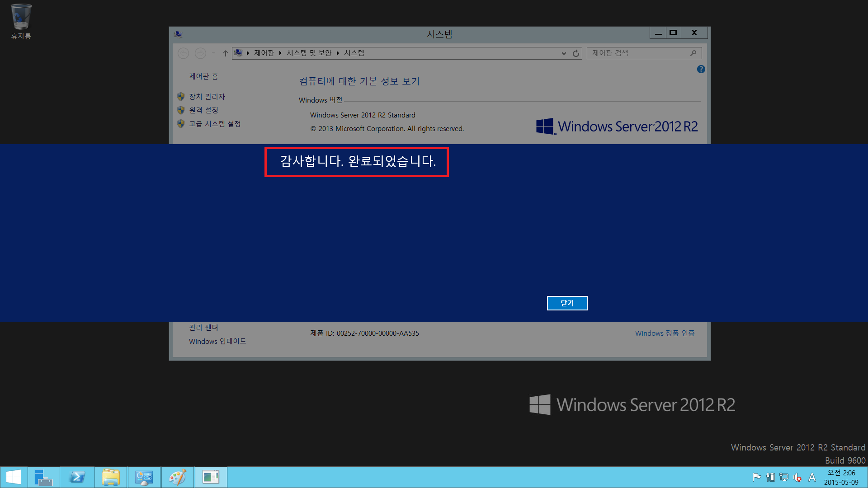Click the USB device tray icon
The image size is (868, 488).
click(x=770, y=477)
